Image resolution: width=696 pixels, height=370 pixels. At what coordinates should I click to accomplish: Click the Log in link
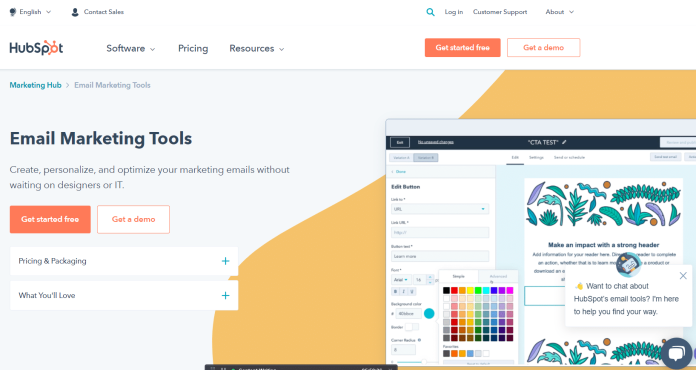pyautogui.click(x=454, y=12)
